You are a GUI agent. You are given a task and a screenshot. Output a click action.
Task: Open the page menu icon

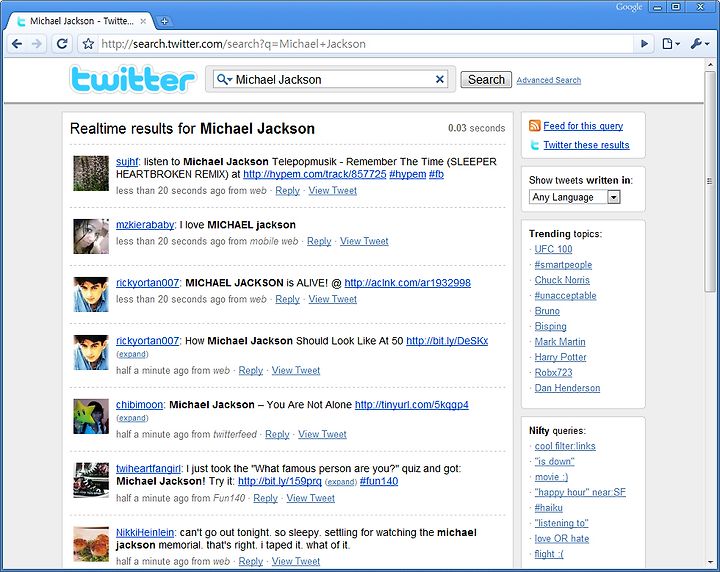point(670,44)
